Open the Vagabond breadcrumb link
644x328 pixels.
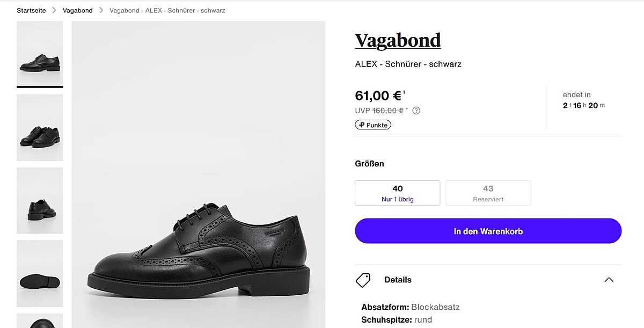pos(77,11)
